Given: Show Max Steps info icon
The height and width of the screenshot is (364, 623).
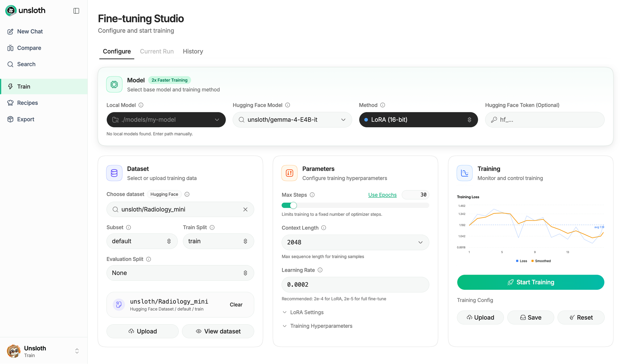Looking at the screenshot, I should tap(312, 195).
